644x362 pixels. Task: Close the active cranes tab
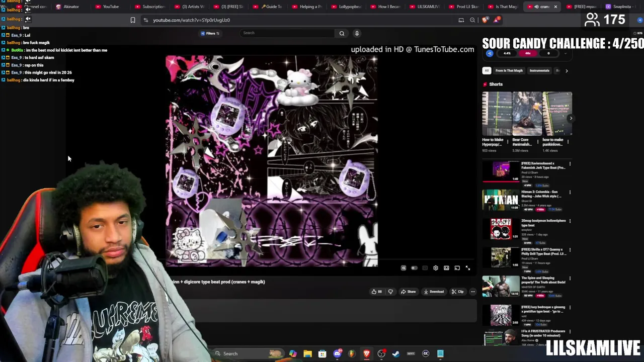click(x=555, y=7)
